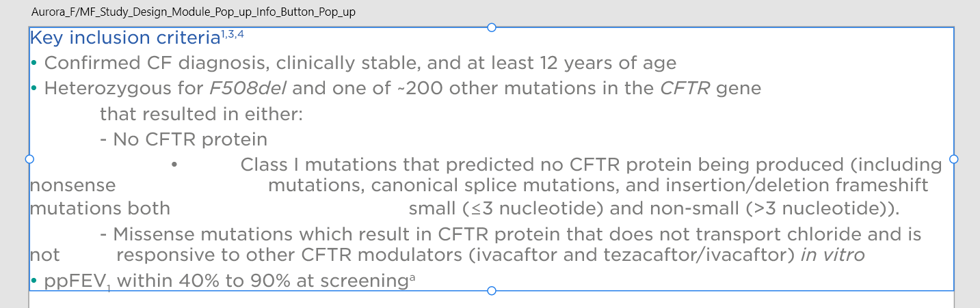Click the italic 'CFTR' before 'gene'
Screen dimensions: 980x308
point(686,88)
